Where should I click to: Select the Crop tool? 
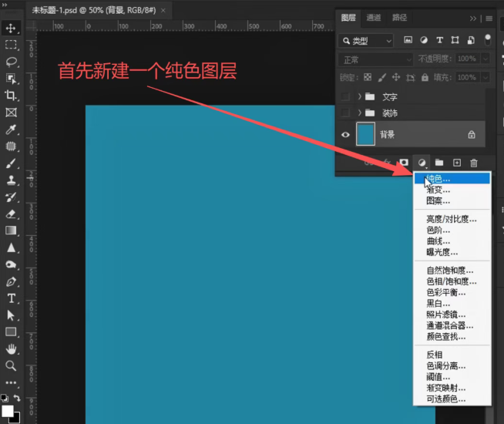point(11,95)
